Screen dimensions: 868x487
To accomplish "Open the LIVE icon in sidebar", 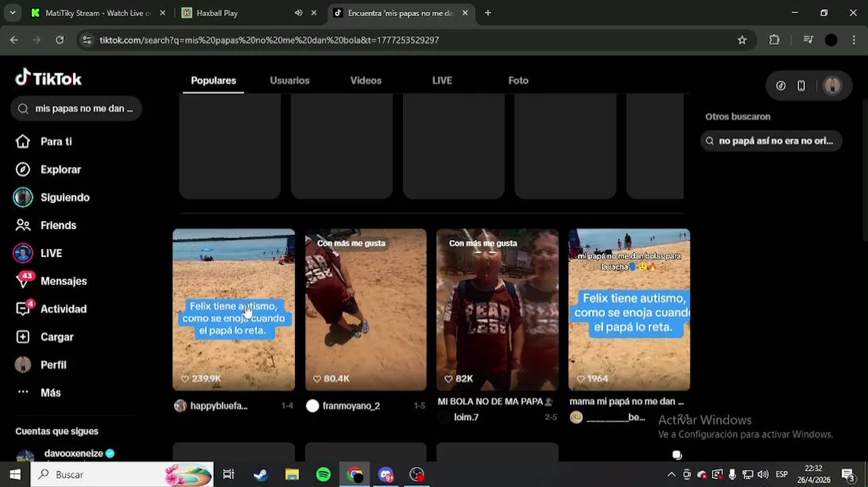I will (x=23, y=253).
